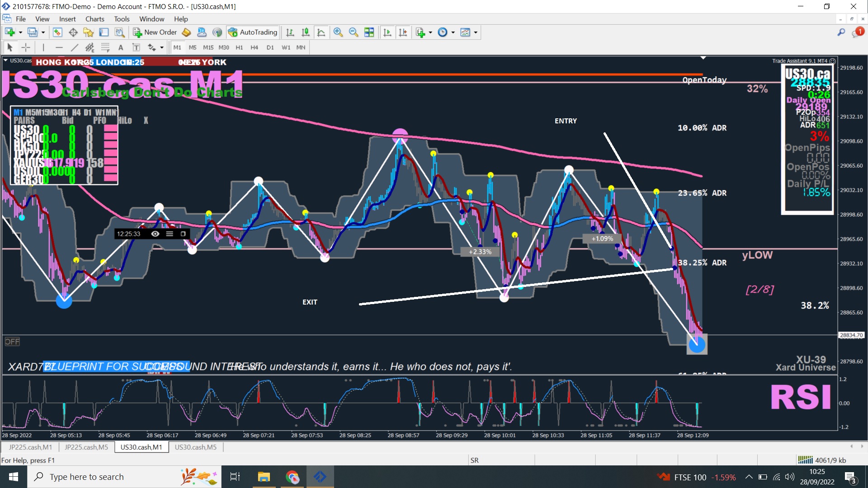
Task: Toggle the AutoTrading button
Action: [x=253, y=32]
